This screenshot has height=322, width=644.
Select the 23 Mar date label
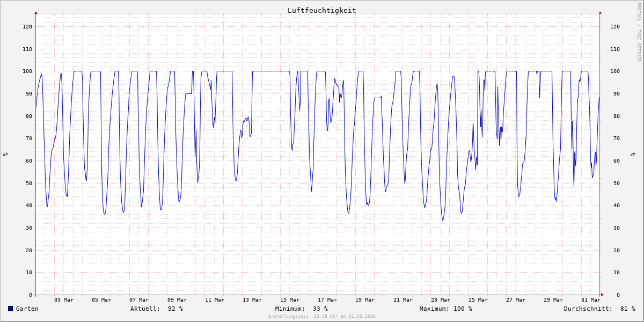coord(441,300)
